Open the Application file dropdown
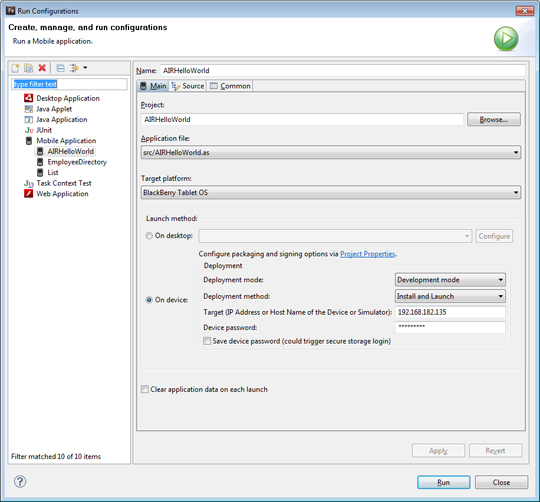Screen dimensions: 540x502 click(331, 152)
